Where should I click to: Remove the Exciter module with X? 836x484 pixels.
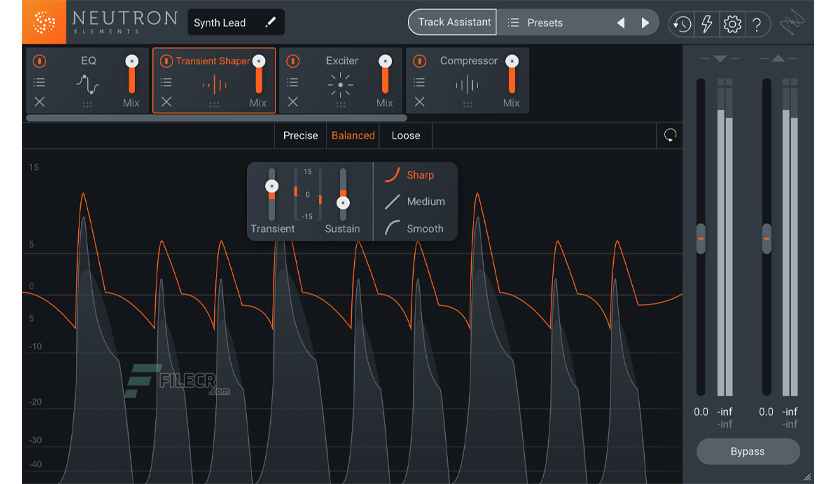point(293,101)
